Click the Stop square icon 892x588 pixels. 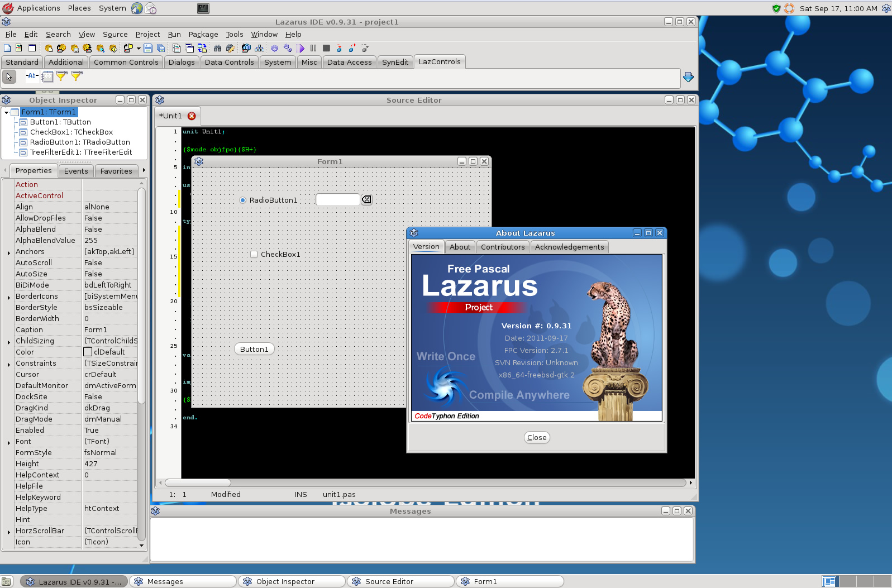[x=326, y=48]
